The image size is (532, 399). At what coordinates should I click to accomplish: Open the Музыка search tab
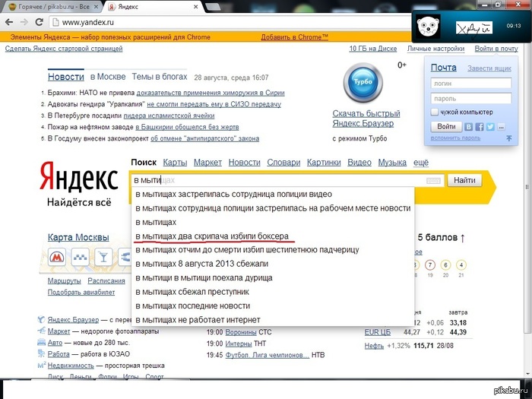point(392,163)
